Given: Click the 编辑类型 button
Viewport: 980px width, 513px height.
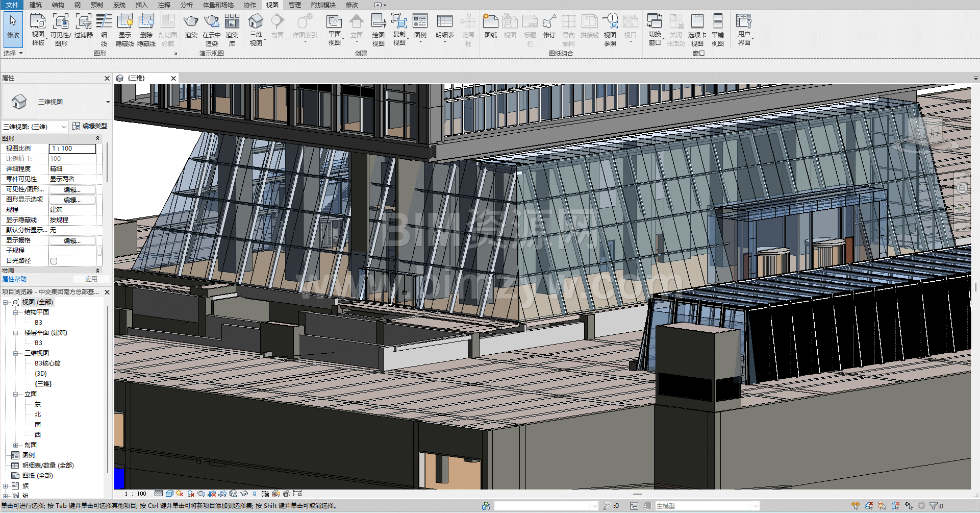Looking at the screenshot, I should point(90,126).
